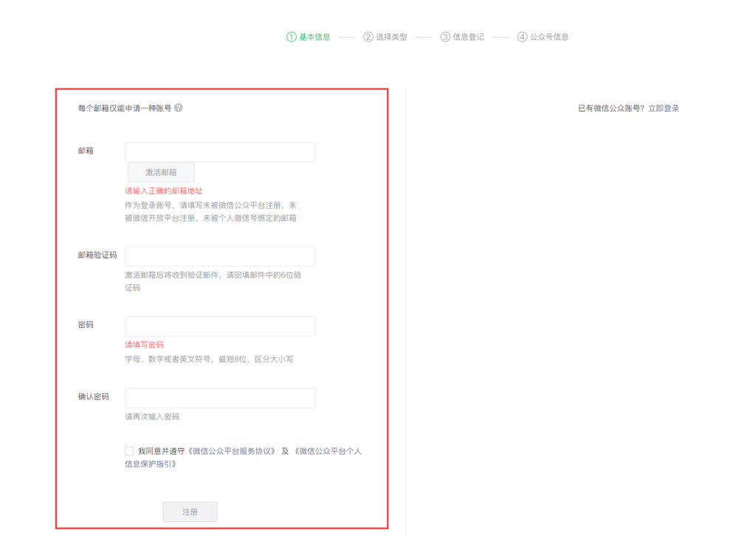The height and width of the screenshot is (547, 756).
Task: Open 微信公众平台个人信息保护指引 link
Action: [243, 458]
